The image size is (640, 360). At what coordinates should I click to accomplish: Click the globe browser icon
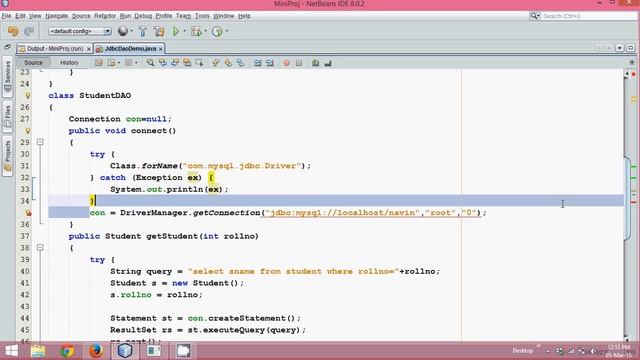point(122,31)
